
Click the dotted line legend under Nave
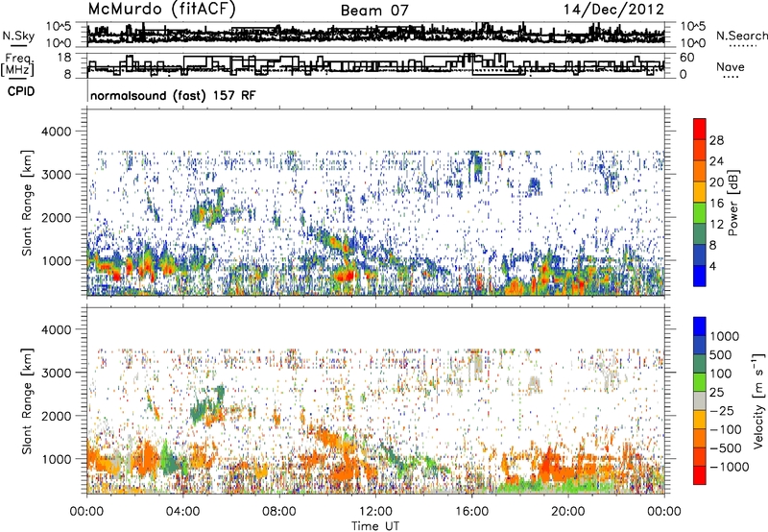click(731, 78)
